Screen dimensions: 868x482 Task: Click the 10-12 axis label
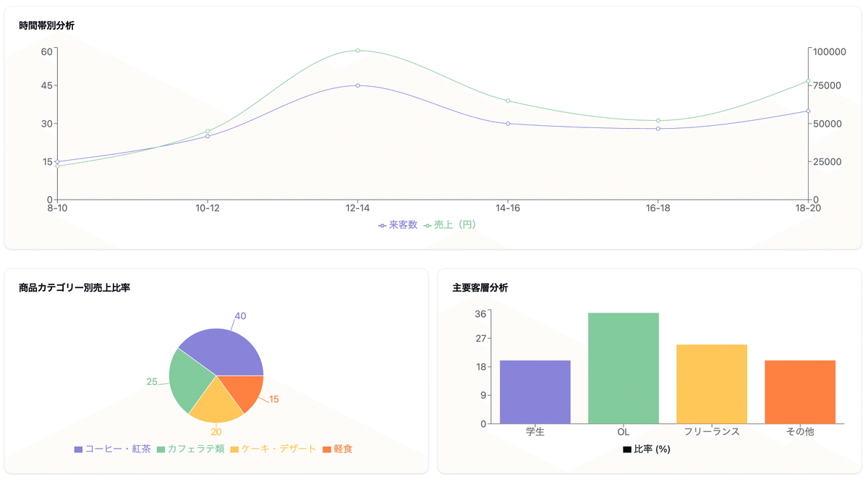tap(208, 208)
